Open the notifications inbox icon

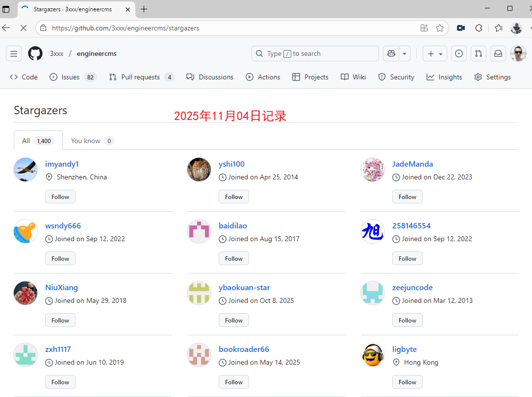tap(498, 53)
